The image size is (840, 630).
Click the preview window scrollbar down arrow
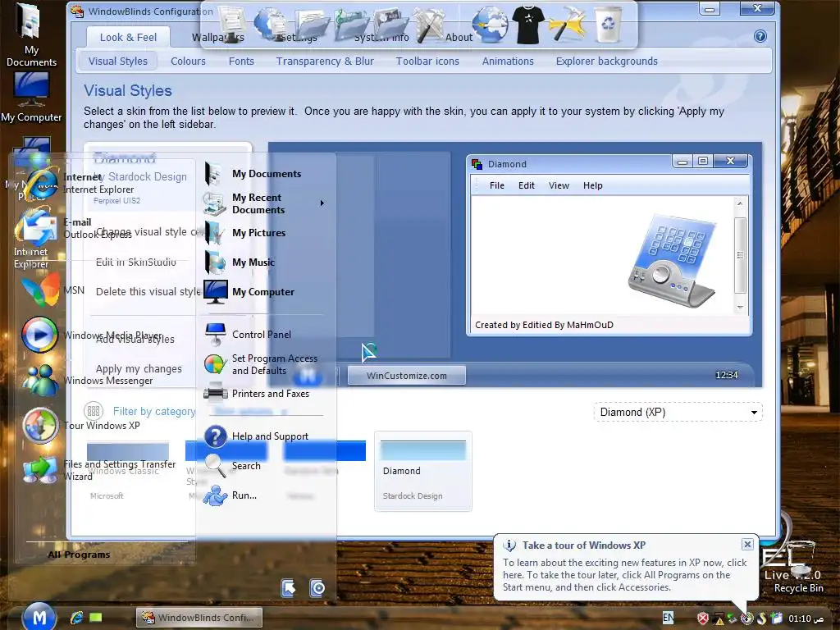click(x=740, y=308)
